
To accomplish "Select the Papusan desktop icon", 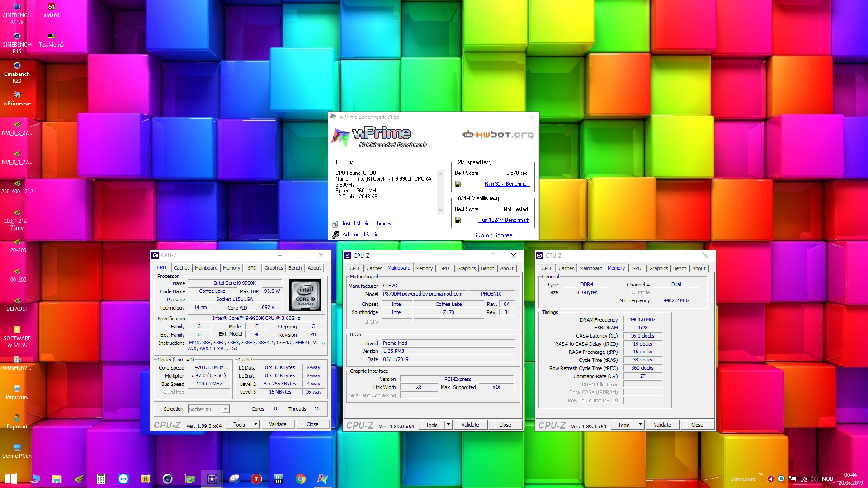I will (x=17, y=422).
